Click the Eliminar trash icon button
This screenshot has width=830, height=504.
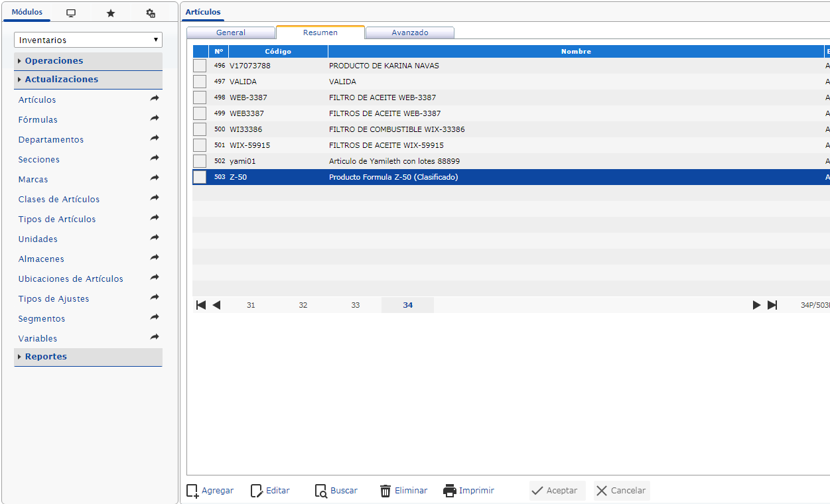coord(403,491)
